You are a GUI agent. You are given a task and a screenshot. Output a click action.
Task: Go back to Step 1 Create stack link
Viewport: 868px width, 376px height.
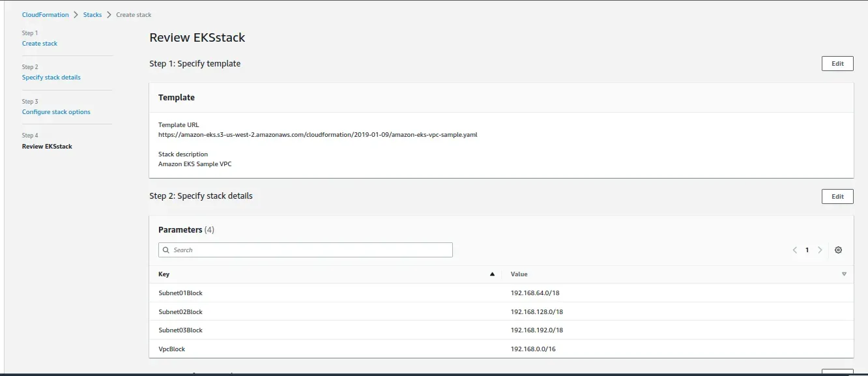[x=40, y=44]
